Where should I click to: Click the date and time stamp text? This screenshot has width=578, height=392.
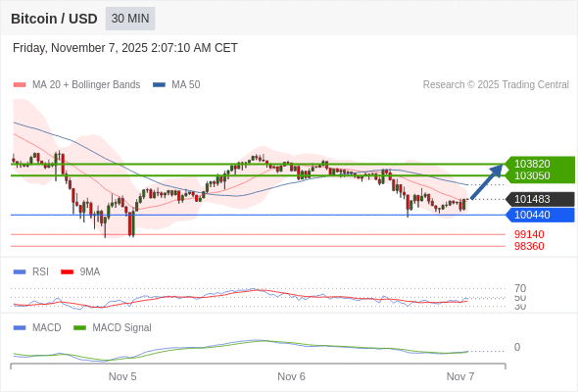(x=125, y=48)
